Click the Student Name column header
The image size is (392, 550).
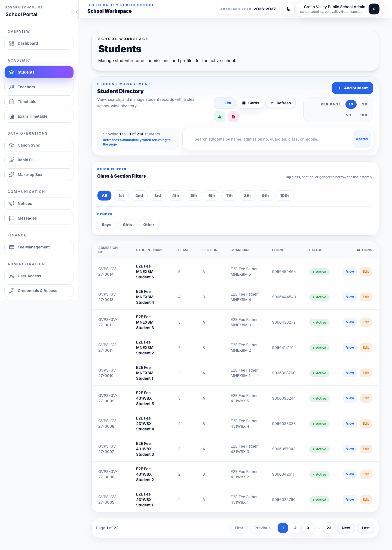tap(150, 250)
